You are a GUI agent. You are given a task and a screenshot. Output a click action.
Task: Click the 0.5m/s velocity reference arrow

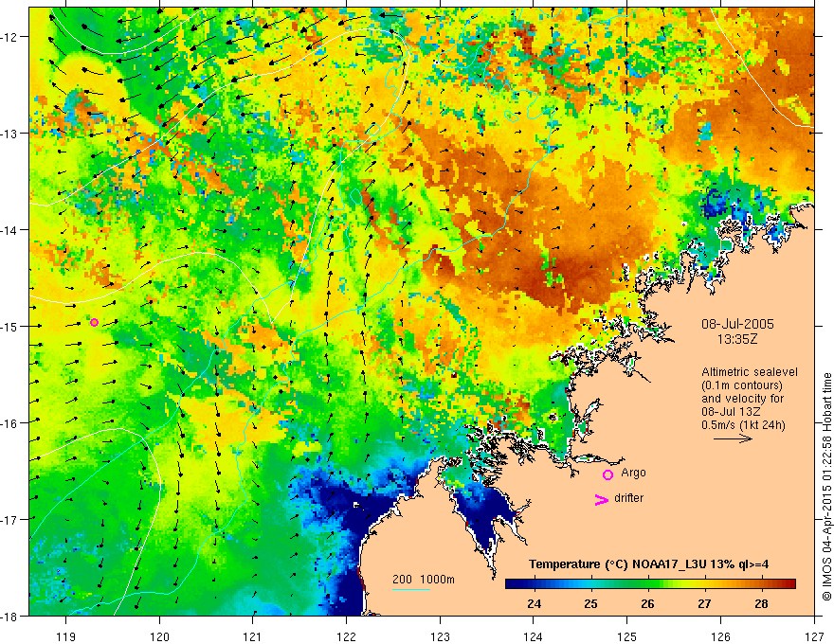(733, 438)
